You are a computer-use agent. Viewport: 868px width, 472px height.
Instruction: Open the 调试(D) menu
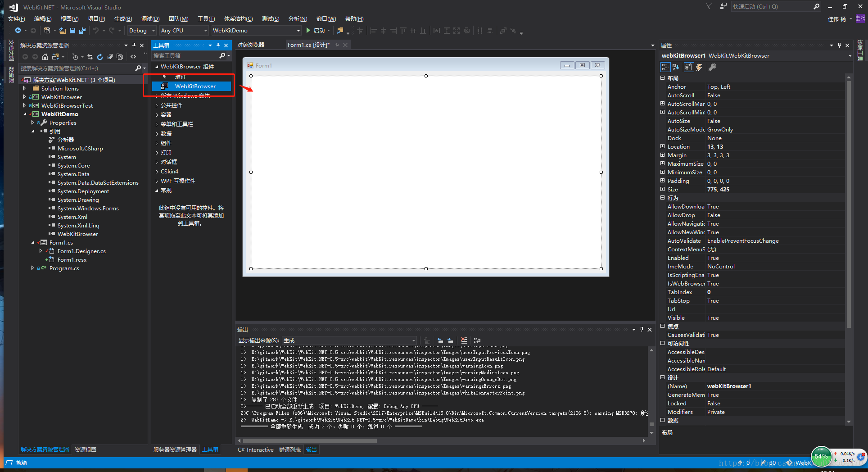tap(150, 19)
